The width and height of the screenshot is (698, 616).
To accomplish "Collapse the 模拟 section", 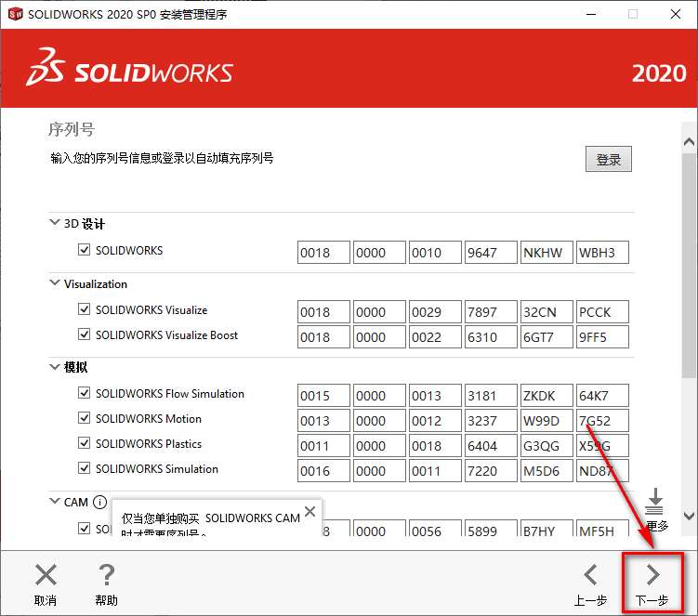I will (54, 367).
